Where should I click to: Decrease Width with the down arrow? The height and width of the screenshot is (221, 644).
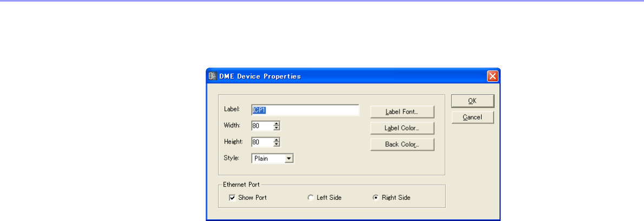277,128
